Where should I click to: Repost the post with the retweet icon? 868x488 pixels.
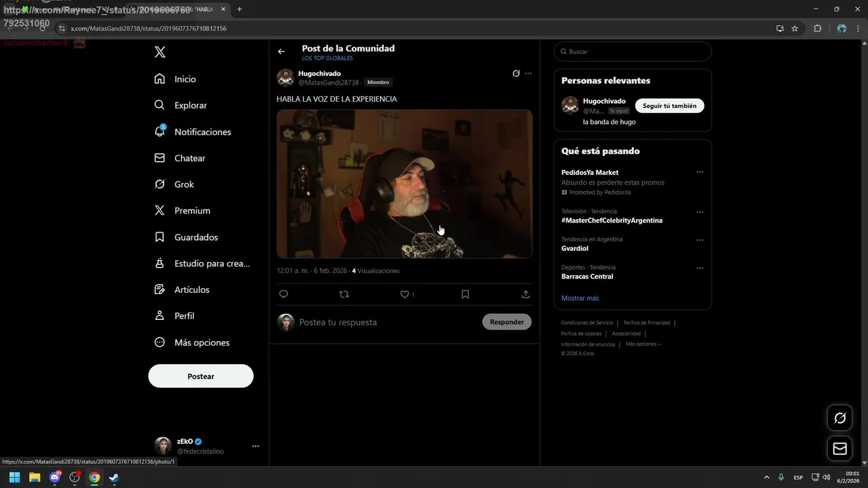click(344, 294)
